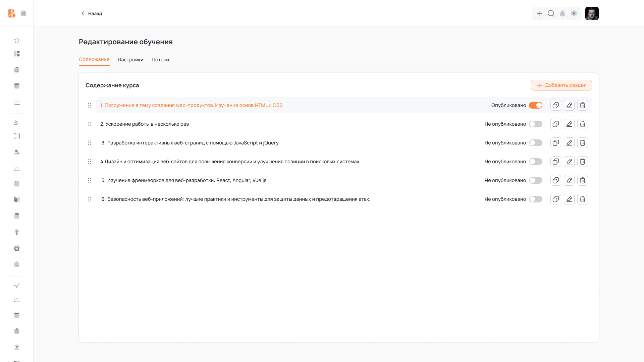Viewport: 644px width, 362px height.
Task: Click the Добавить раздел button
Action: [561, 85]
